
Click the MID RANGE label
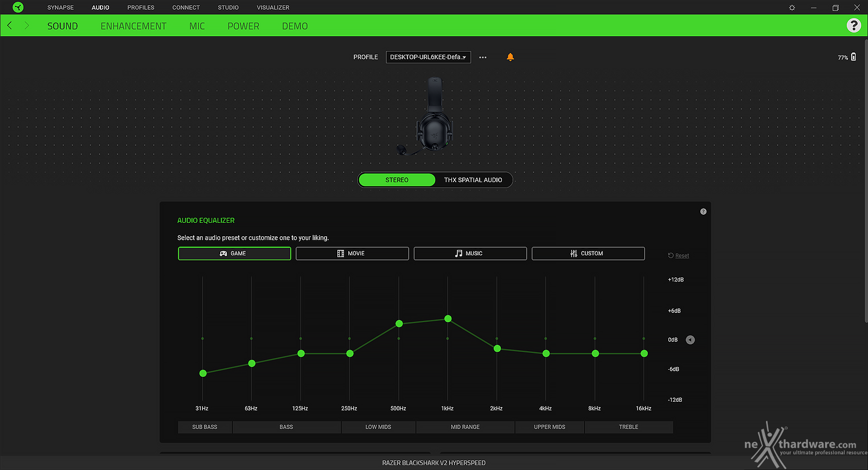click(x=465, y=427)
